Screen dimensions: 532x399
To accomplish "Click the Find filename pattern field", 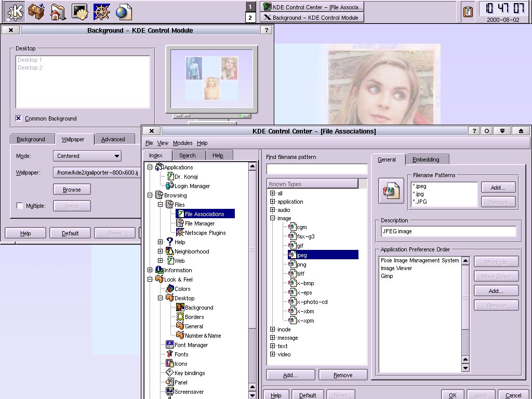I will tap(317, 169).
